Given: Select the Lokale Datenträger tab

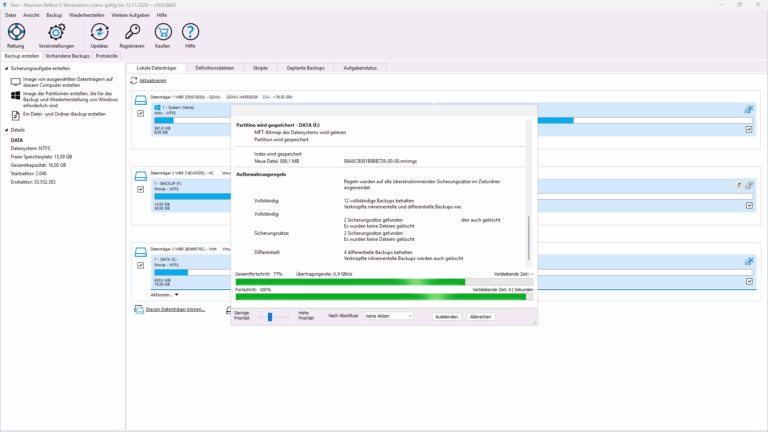Looking at the screenshot, I should click(156, 68).
